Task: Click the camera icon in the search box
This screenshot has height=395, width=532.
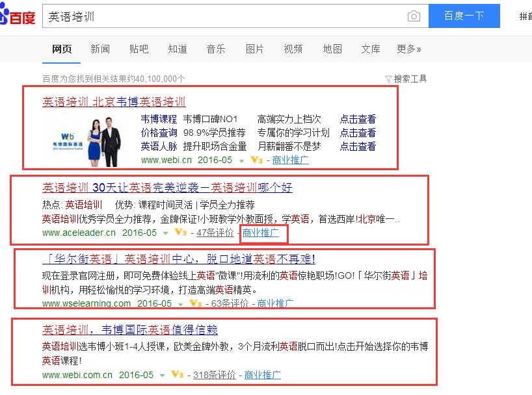Action: pyautogui.click(x=414, y=16)
